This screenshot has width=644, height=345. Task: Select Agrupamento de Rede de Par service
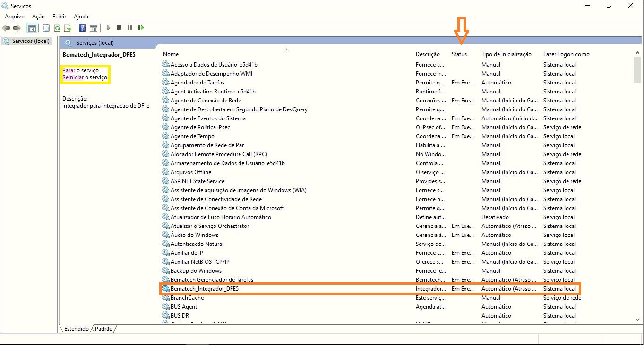point(207,145)
